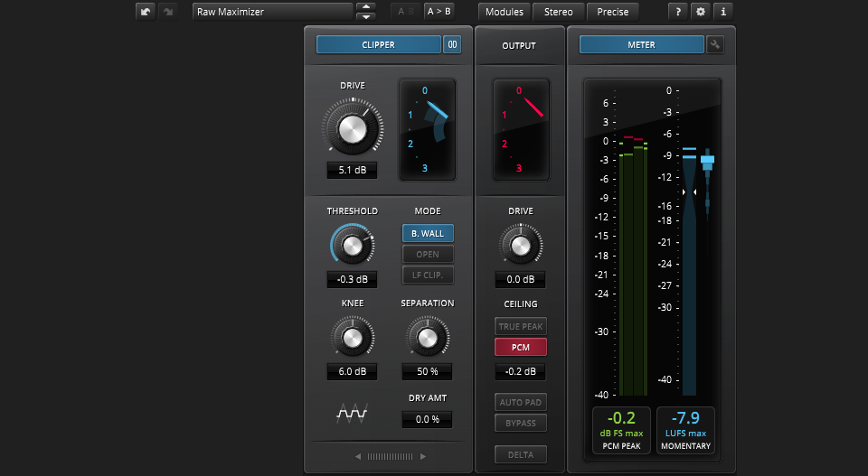Click the clipper DRIVE knob
This screenshot has width=868, height=476.
pyautogui.click(x=353, y=127)
